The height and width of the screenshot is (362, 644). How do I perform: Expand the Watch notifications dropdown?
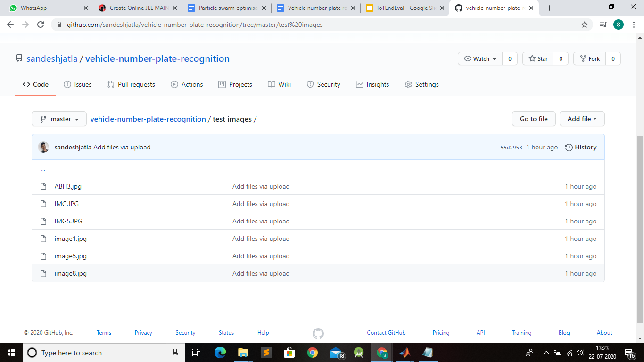(x=480, y=59)
